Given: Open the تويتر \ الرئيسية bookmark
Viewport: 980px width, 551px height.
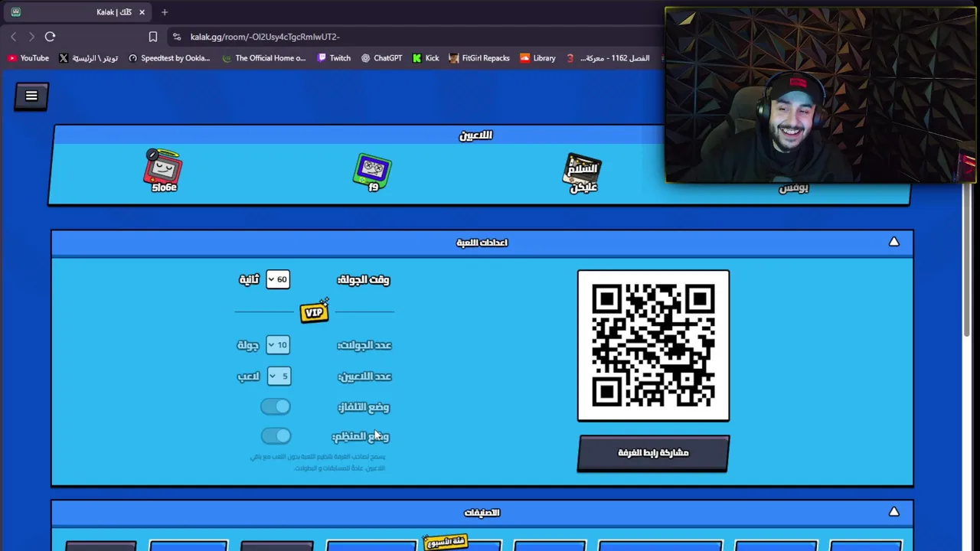Looking at the screenshot, I should click(x=88, y=58).
